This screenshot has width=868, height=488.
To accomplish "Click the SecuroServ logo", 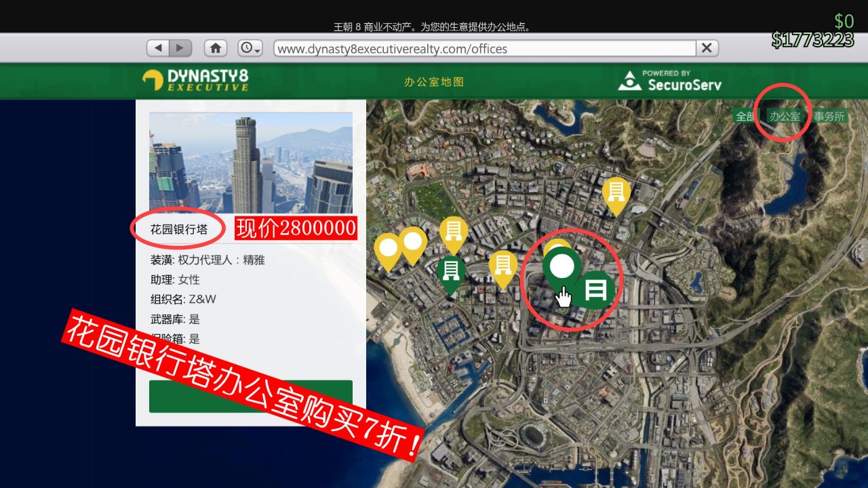I will point(670,81).
